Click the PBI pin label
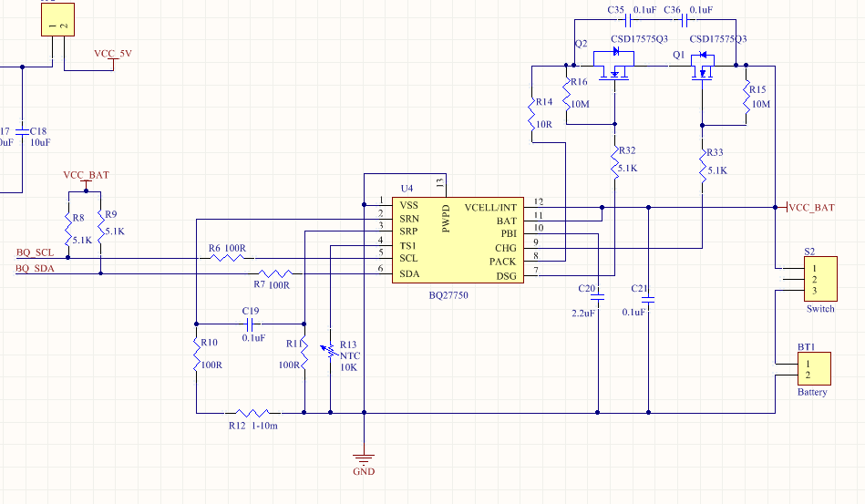Image resolution: width=865 pixels, height=504 pixels. (x=509, y=234)
